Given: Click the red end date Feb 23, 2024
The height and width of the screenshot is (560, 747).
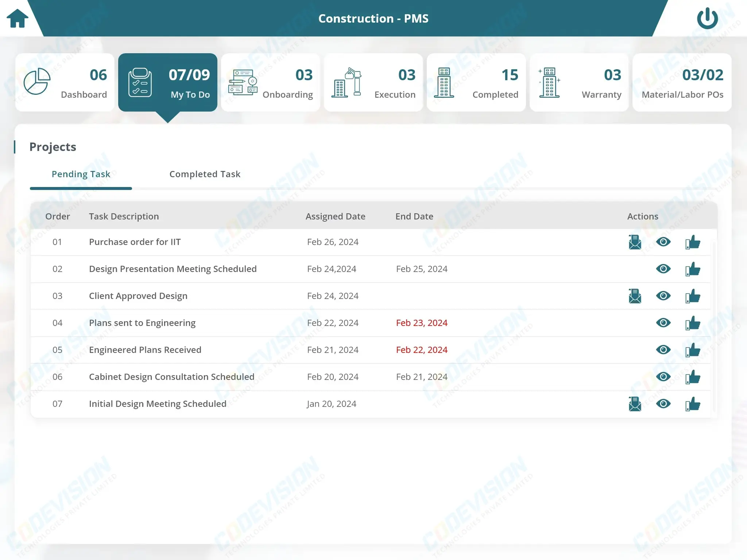Looking at the screenshot, I should 422,323.
